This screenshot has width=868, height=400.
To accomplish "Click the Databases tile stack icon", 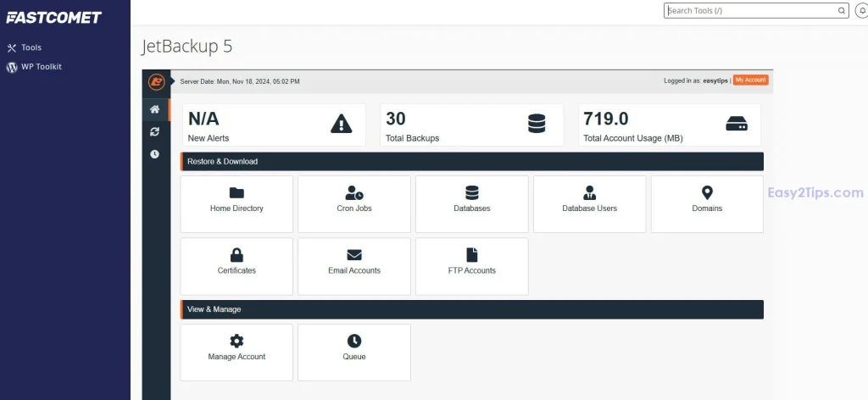I will pyautogui.click(x=472, y=192).
